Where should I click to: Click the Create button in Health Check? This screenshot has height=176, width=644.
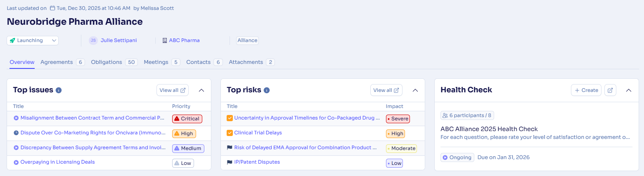(x=586, y=90)
